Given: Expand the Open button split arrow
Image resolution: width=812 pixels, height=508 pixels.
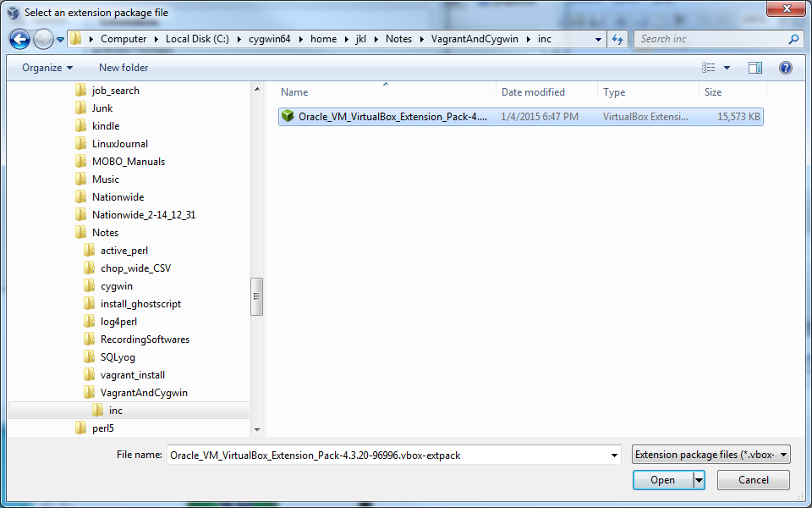Looking at the screenshot, I should (x=700, y=480).
